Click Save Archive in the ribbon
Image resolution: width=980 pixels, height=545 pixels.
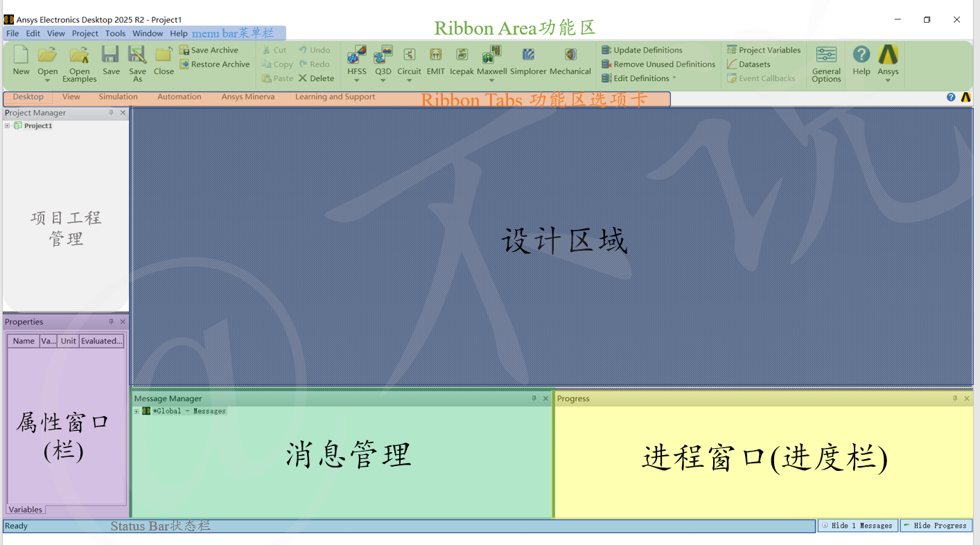(x=209, y=50)
